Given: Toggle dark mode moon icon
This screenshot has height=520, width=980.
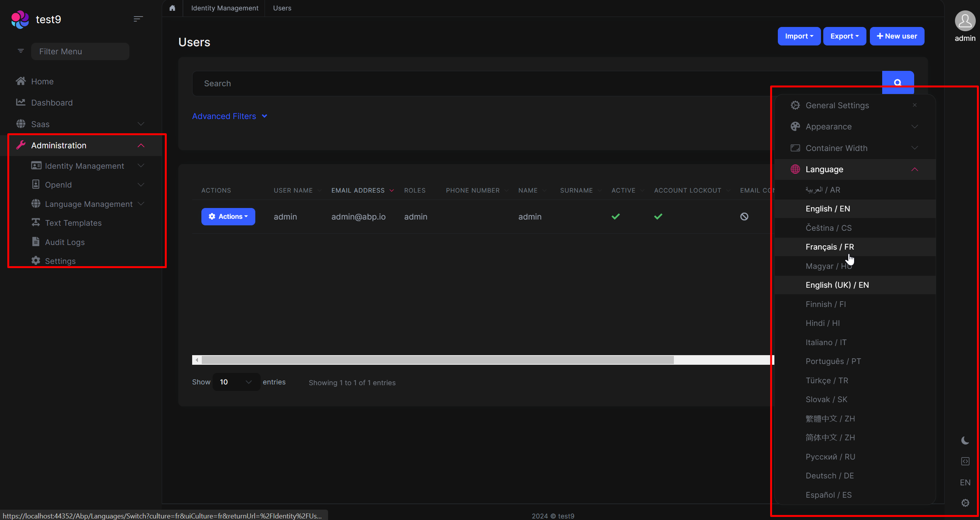Looking at the screenshot, I should (965, 440).
